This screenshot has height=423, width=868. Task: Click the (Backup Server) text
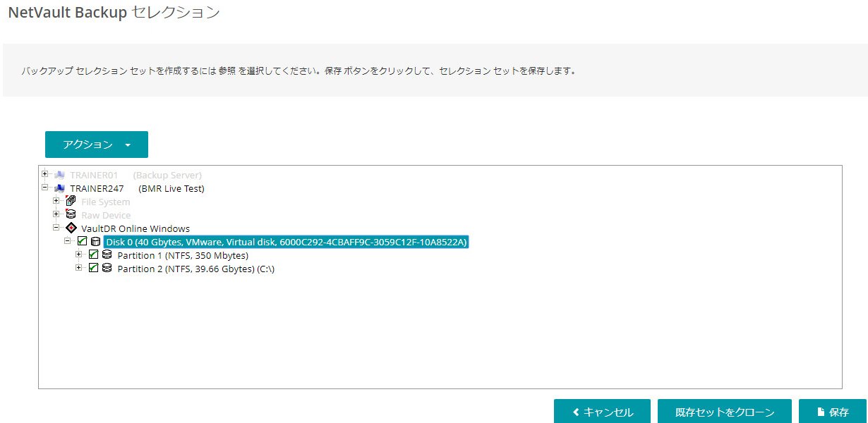(167, 175)
